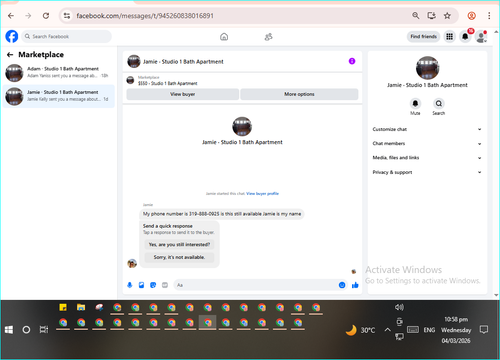Send quick response "Sorry, it's not available."

(179, 257)
